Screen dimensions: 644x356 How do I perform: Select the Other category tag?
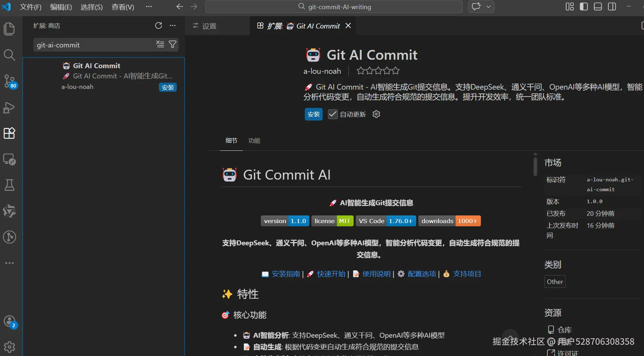(x=555, y=281)
